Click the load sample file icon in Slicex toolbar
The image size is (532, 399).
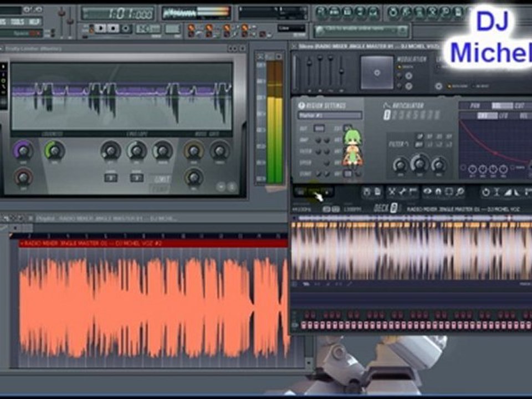(377, 192)
